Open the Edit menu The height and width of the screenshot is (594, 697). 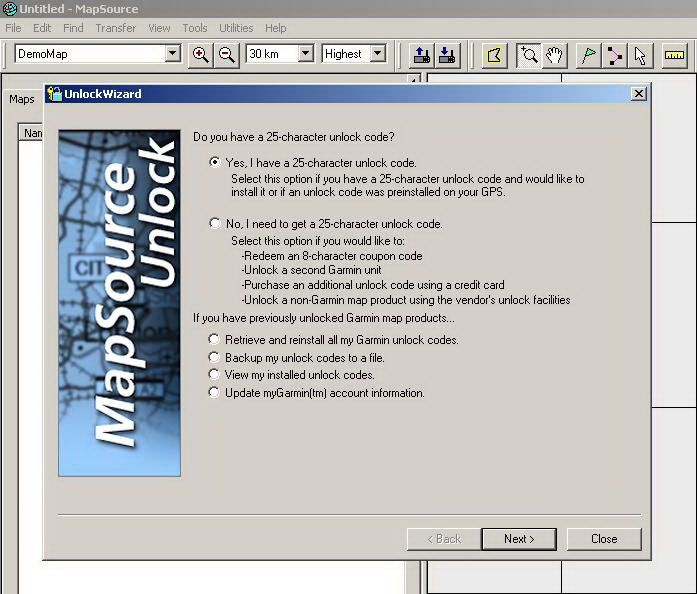pyautogui.click(x=42, y=28)
